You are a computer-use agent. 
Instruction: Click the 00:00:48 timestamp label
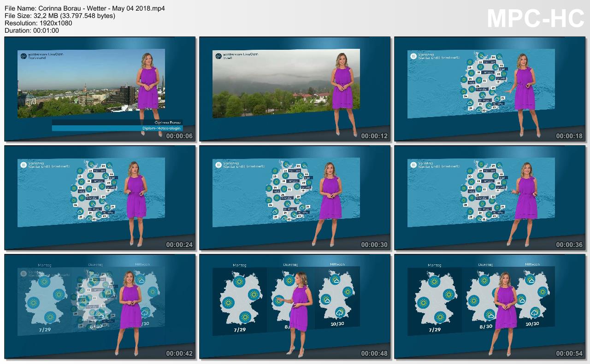374,353
